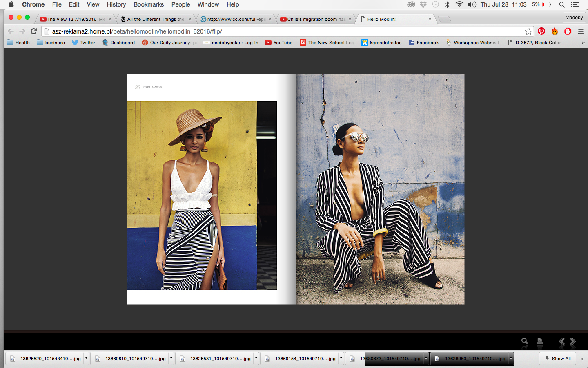Image resolution: width=588 pixels, height=368 pixels.
Task: Close the downloads bar
Action: (x=582, y=359)
